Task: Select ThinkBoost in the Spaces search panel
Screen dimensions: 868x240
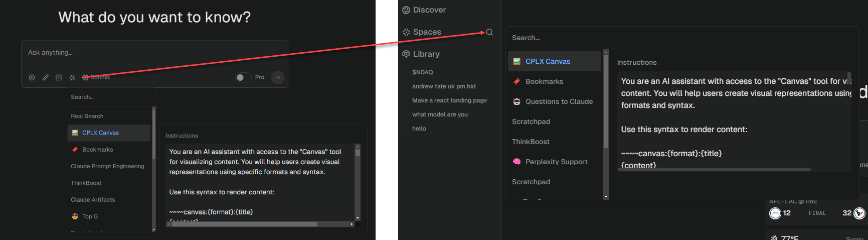Action: pyautogui.click(x=554, y=142)
